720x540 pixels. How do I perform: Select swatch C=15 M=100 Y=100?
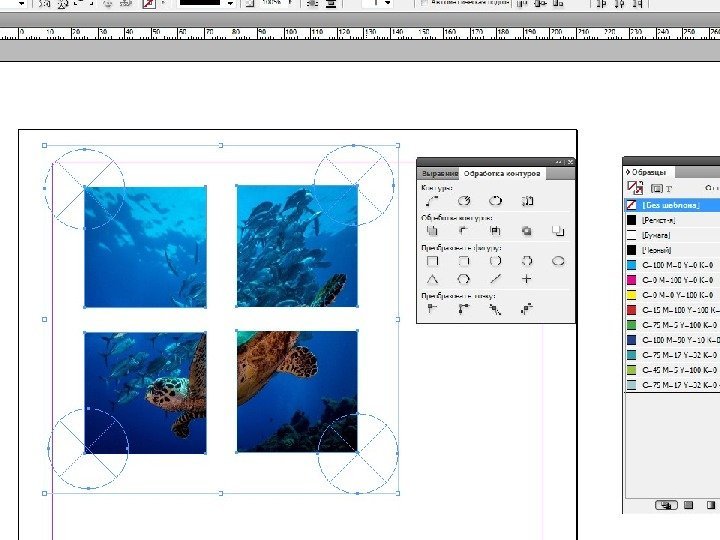pos(672,310)
